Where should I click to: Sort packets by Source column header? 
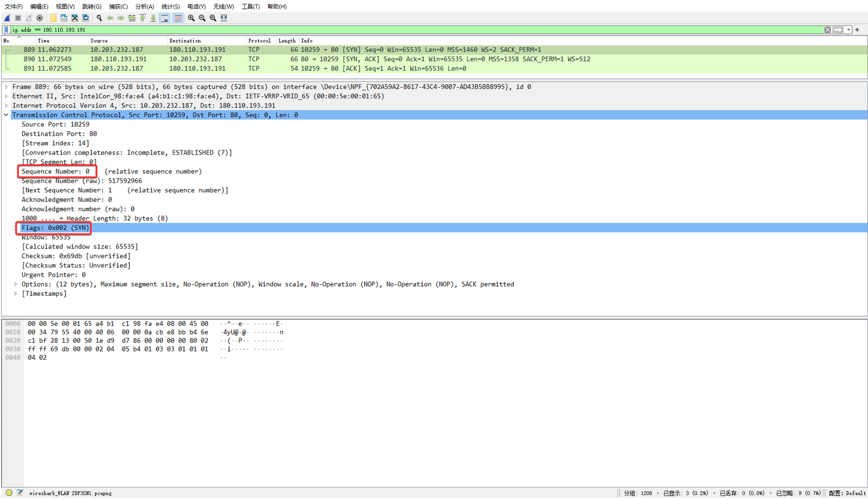point(128,41)
